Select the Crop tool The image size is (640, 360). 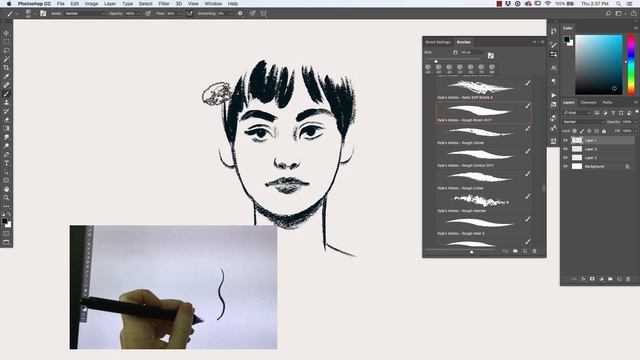click(6, 67)
